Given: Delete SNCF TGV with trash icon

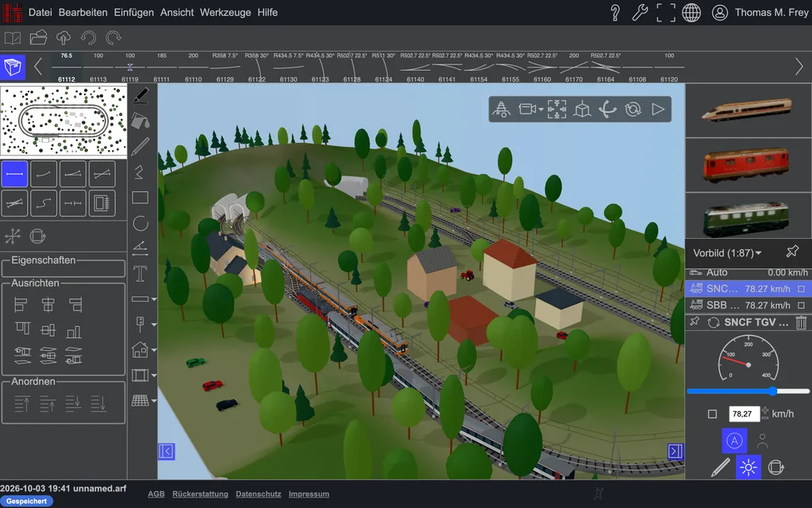Looking at the screenshot, I should (x=801, y=322).
